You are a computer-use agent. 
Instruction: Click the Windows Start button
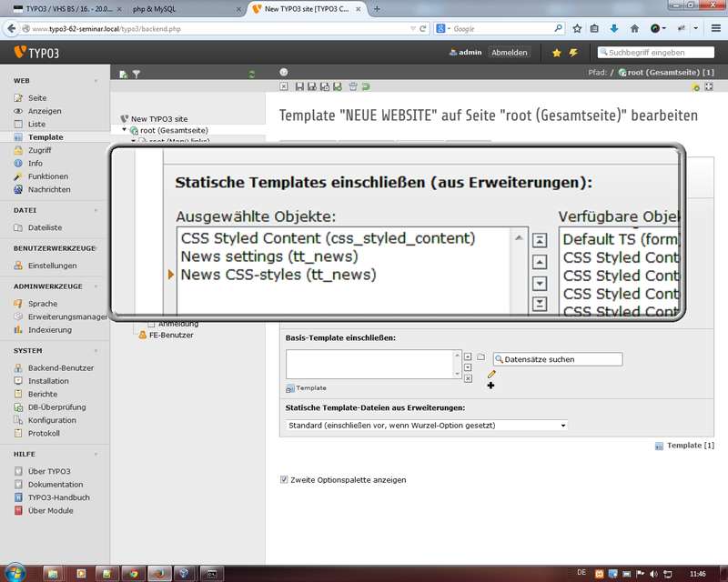pos(15,574)
